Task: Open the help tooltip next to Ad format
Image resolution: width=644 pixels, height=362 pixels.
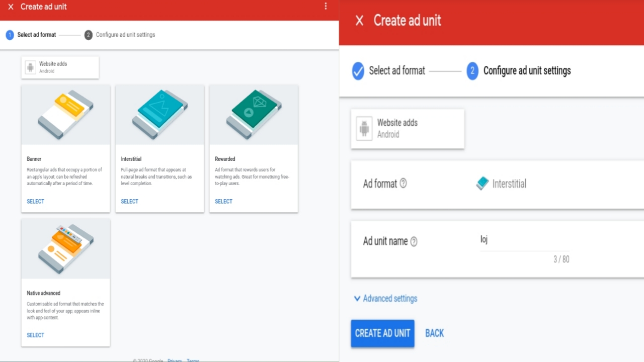Action: coord(403,184)
